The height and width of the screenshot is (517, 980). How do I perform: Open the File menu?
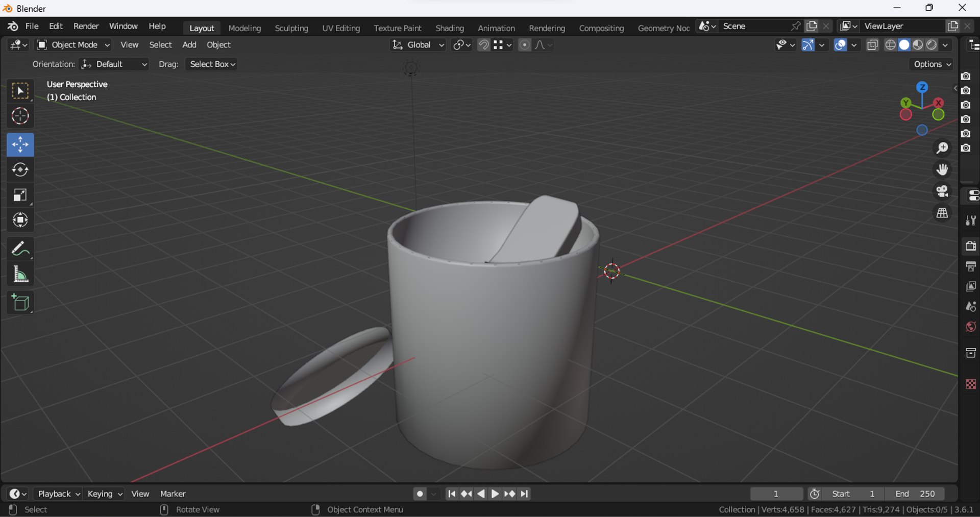(32, 27)
